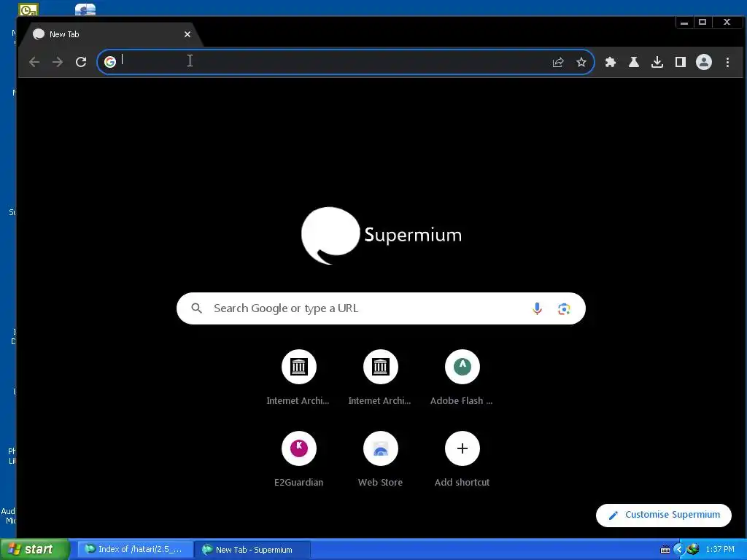Click the browser forward arrow

pos(57,62)
